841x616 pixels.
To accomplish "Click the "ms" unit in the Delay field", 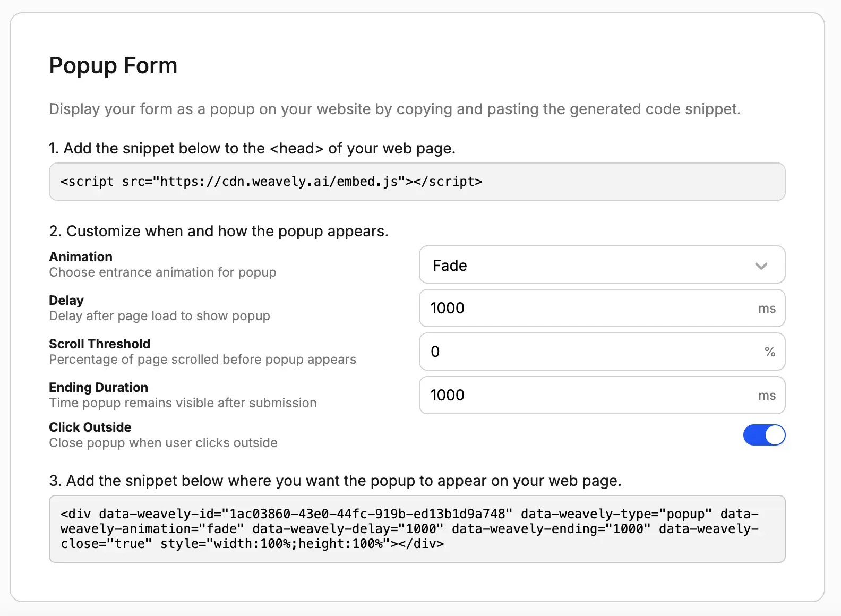I will click(x=767, y=309).
